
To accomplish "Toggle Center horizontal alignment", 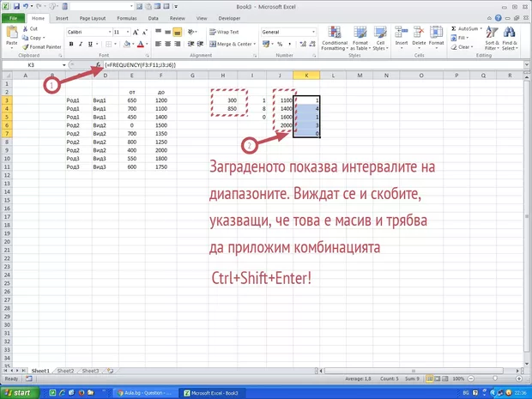I will click(x=167, y=44).
